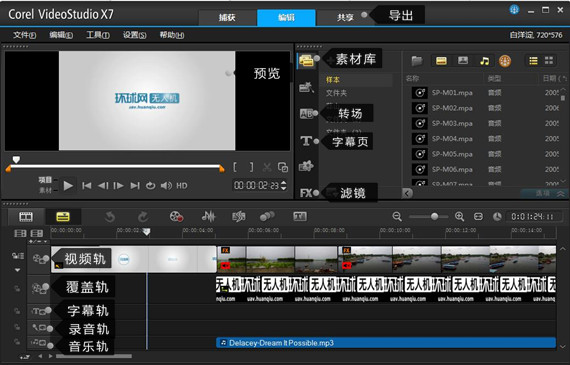Viewport: 570px width, 365px height.
Task: Toggle Repeat playback
Action: point(150,186)
